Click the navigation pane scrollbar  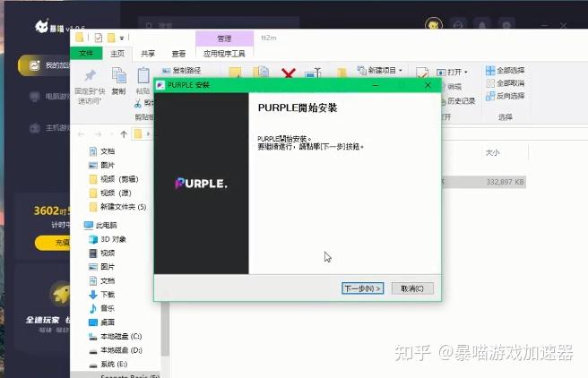[x=165, y=329]
